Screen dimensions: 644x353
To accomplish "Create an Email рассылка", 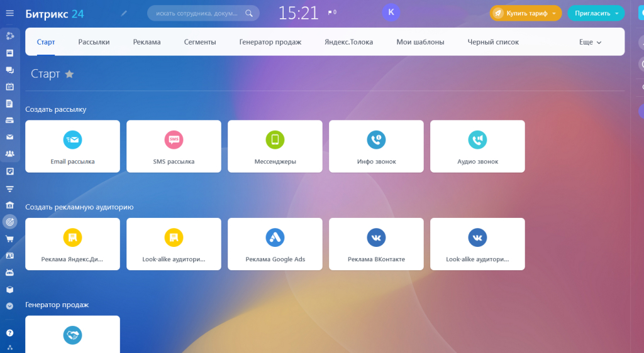I will click(73, 146).
